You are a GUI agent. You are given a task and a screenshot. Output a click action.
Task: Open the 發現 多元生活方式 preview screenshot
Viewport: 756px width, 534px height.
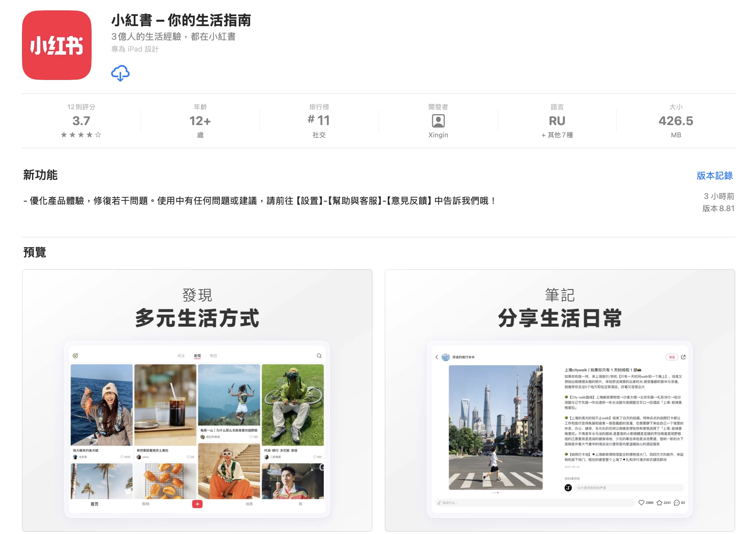[x=197, y=400]
